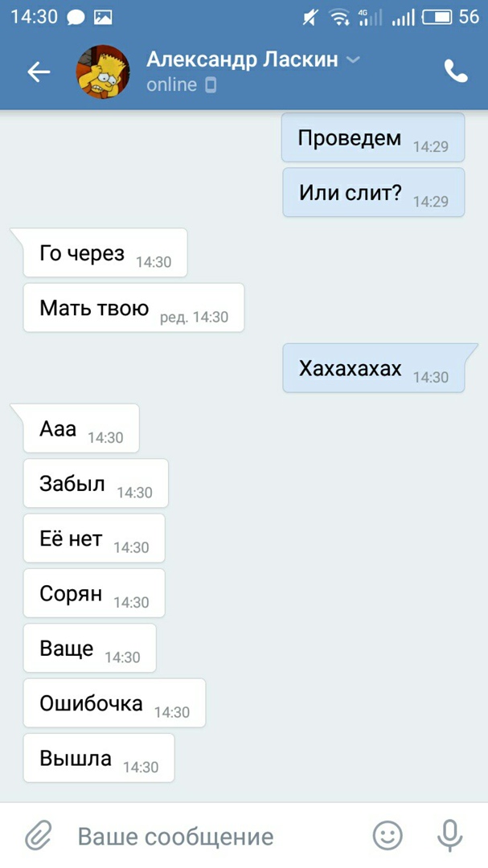The width and height of the screenshot is (488, 868).
Task: Select the 'Мать твою' edited message
Action: 133,308
